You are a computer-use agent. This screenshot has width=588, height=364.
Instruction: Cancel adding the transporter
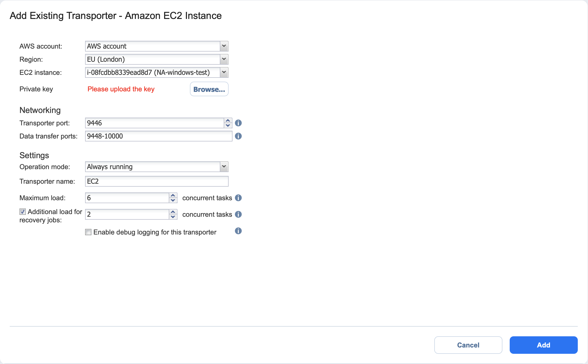(468, 345)
